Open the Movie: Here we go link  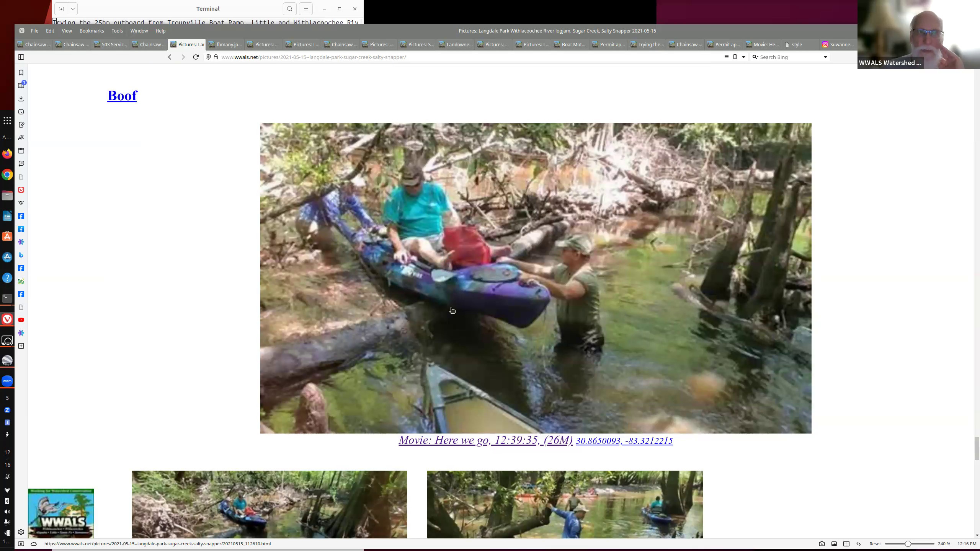[x=485, y=440]
